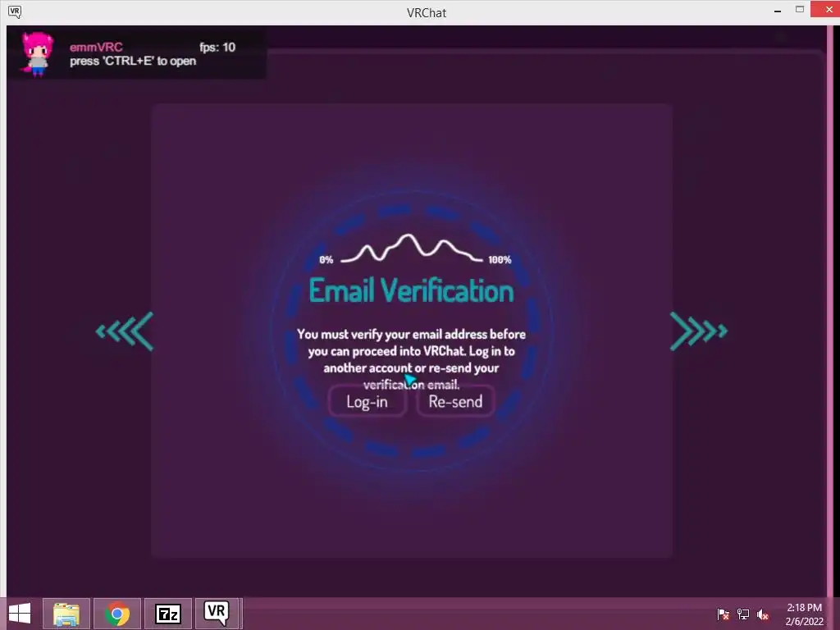This screenshot has width=840, height=630.
Task: Open the Windows Start button
Action: click(20, 614)
